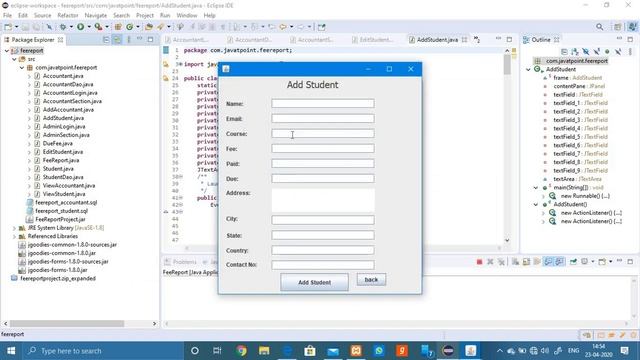This screenshot has width=640, height=360.
Task: Click the Debug bug icon in toolbar
Action: (x=63, y=27)
